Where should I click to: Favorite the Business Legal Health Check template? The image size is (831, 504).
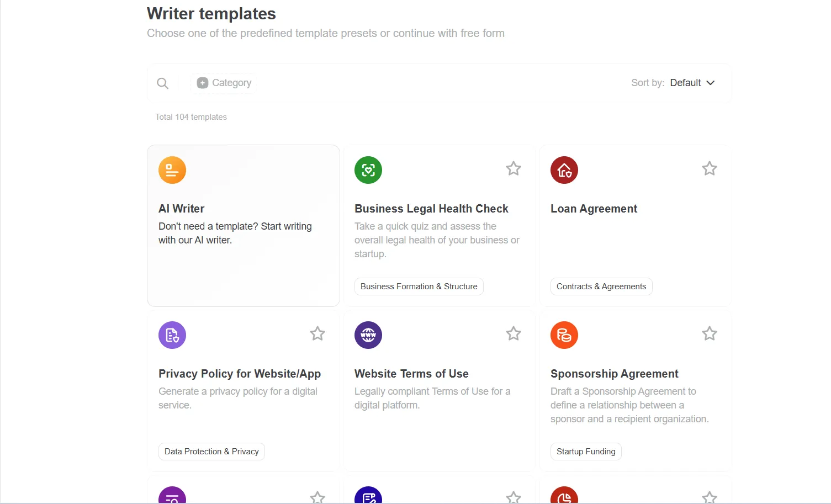[x=514, y=168]
